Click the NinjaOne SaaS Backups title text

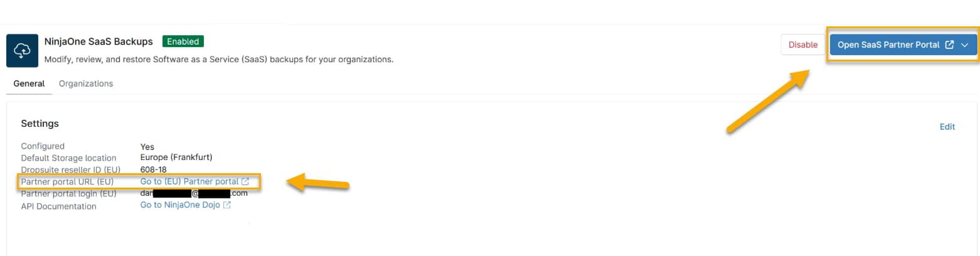(x=99, y=42)
